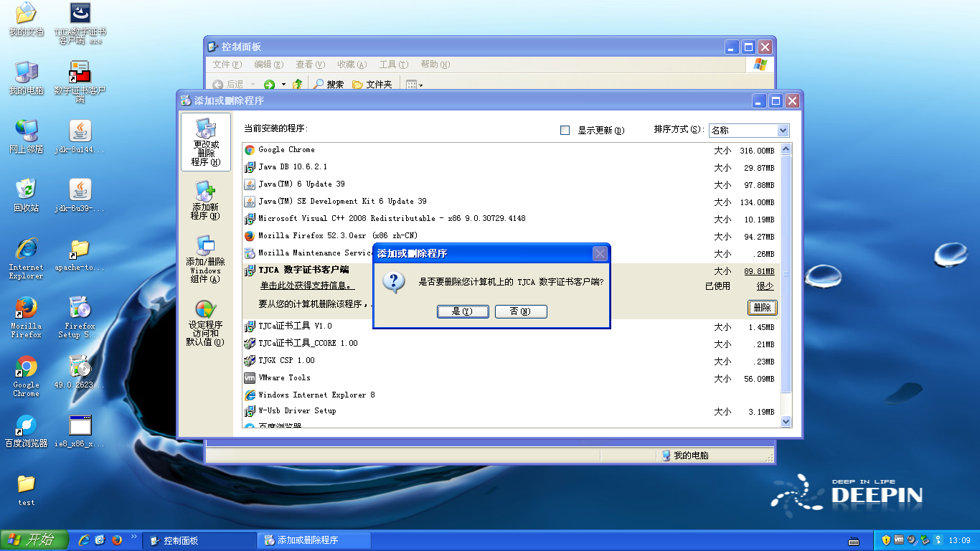Open 文件(F) menu in 控制面板 window
The height and width of the screenshot is (551, 980).
click(x=227, y=65)
